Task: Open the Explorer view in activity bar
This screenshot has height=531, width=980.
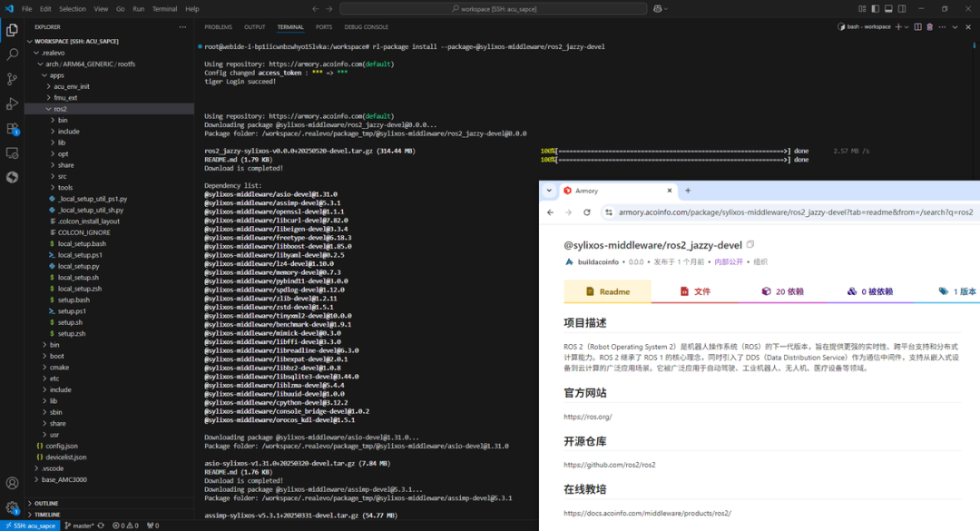Action: click(12, 30)
